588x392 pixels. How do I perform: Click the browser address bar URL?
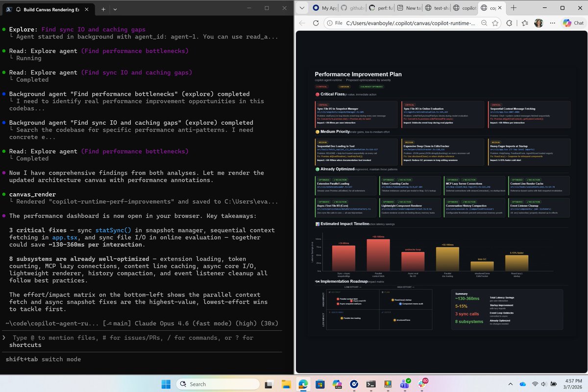(411, 23)
